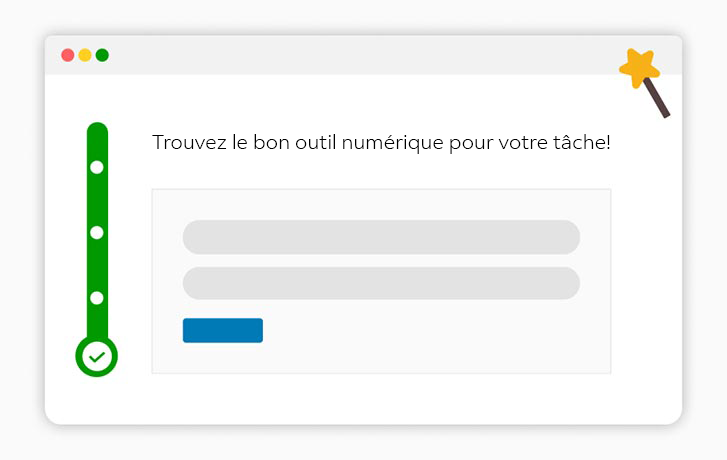
Task: Click the green checkmark circle
Action: [97, 355]
